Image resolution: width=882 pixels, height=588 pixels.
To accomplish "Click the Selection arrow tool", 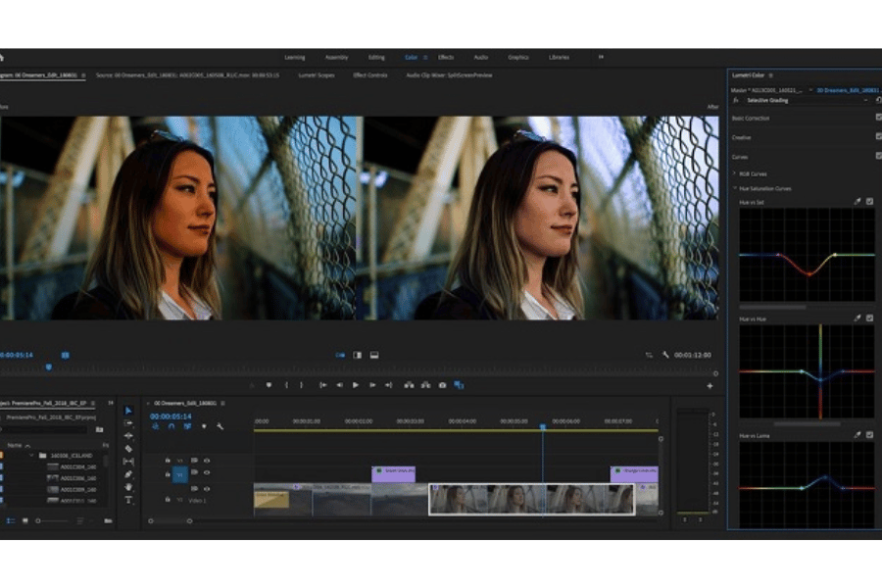I will click(x=128, y=411).
